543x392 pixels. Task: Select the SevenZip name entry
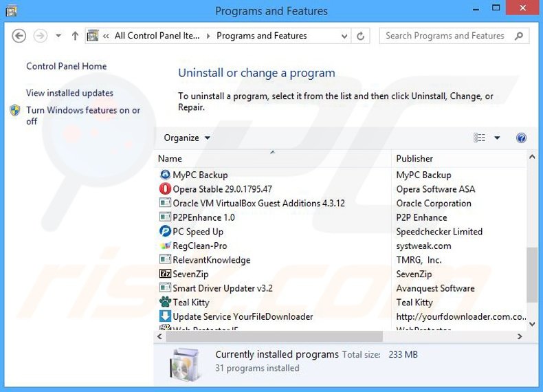pos(190,274)
